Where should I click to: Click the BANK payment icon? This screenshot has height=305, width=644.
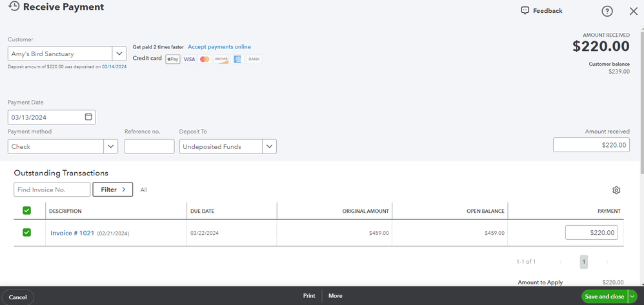click(x=254, y=59)
